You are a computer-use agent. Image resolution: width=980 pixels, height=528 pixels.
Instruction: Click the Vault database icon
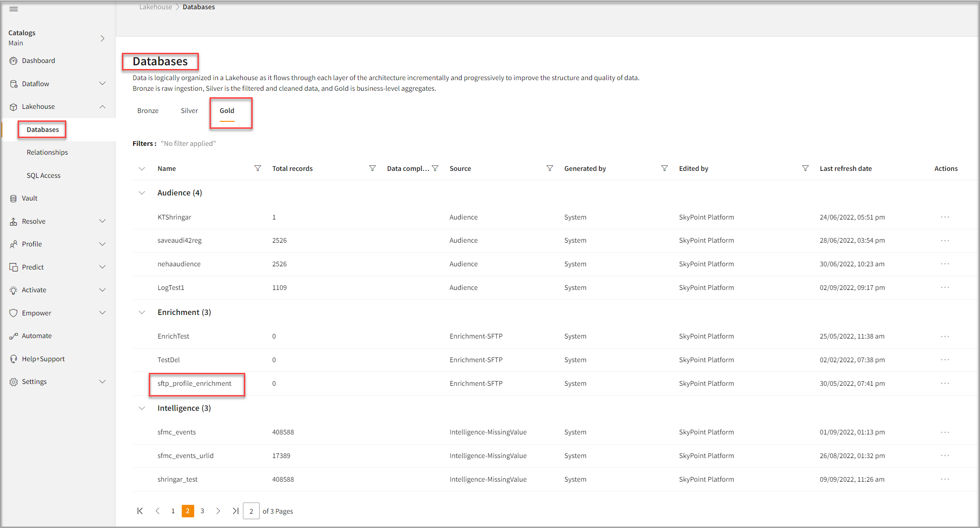click(x=13, y=198)
